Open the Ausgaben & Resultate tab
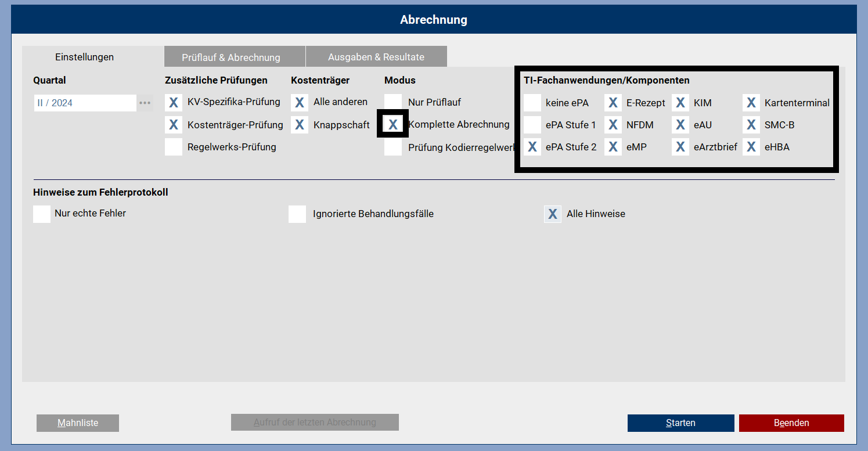Screen dimensions: 868x451 pos(376,57)
